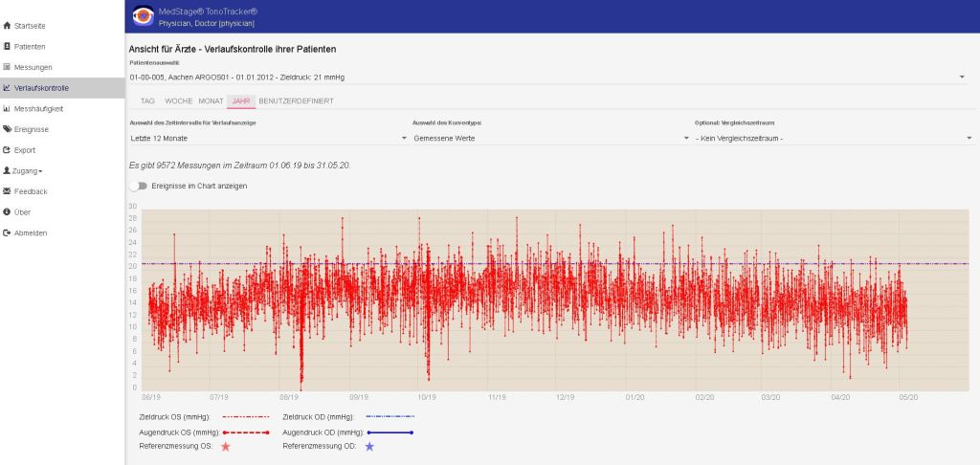Viewport: 980px width, 465px height.
Task: Enable Ereignisse im Chart anzeigen switch
Action: pyautogui.click(x=138, y=186)
